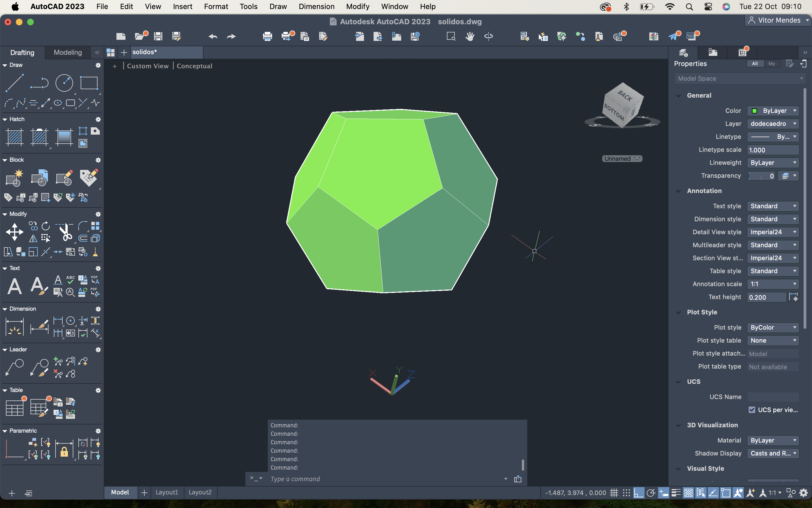Screen dimensions: 812x508
Task: Click the Save drawing icon
Action: point(158,36)
